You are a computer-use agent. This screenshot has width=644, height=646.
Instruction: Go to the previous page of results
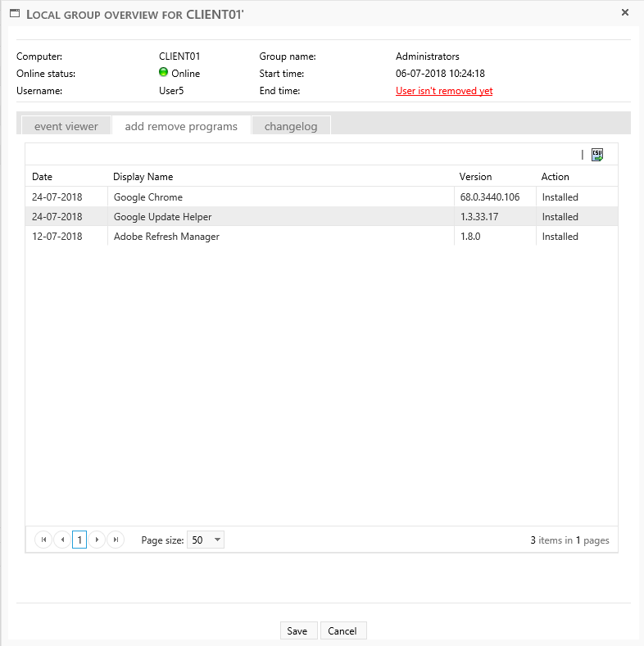[x=61, y=540]
